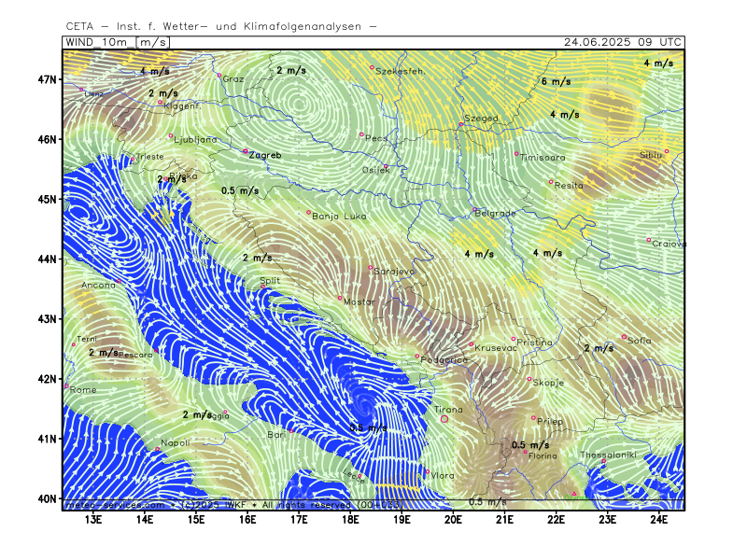Click the meteo-services.com copyright footer
The height and width of the screenshot is (560, 747).
click(234, 504)
